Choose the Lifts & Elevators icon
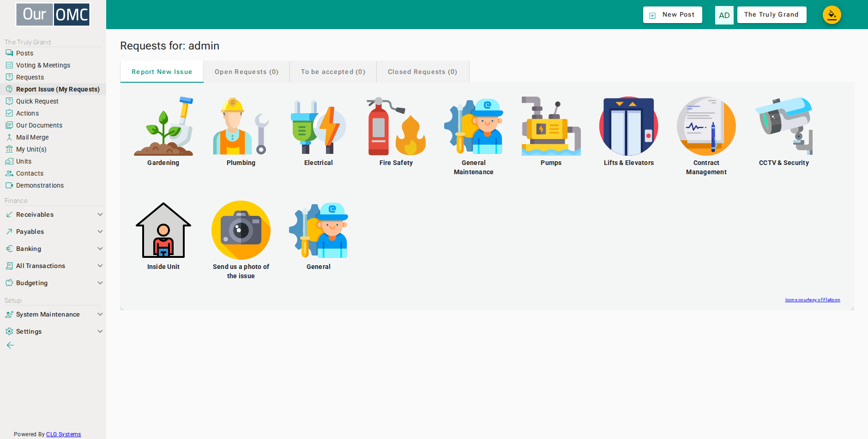Screen dimensions: 868x439 click(629, 126)
